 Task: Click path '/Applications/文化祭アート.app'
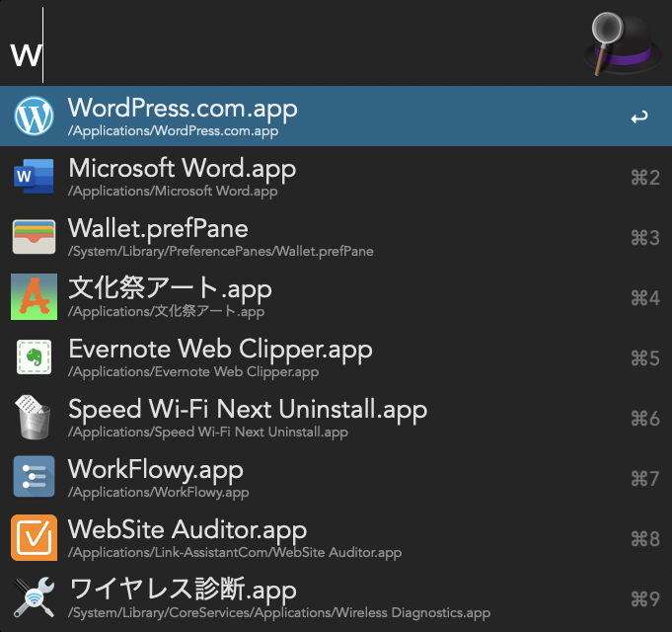point(167,312)
